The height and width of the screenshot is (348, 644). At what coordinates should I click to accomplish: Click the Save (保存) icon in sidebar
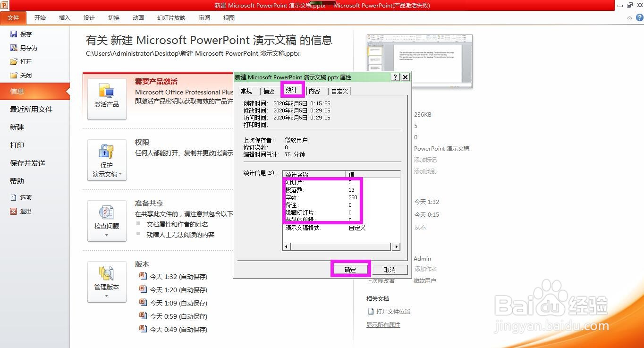(x=14, y=34)
